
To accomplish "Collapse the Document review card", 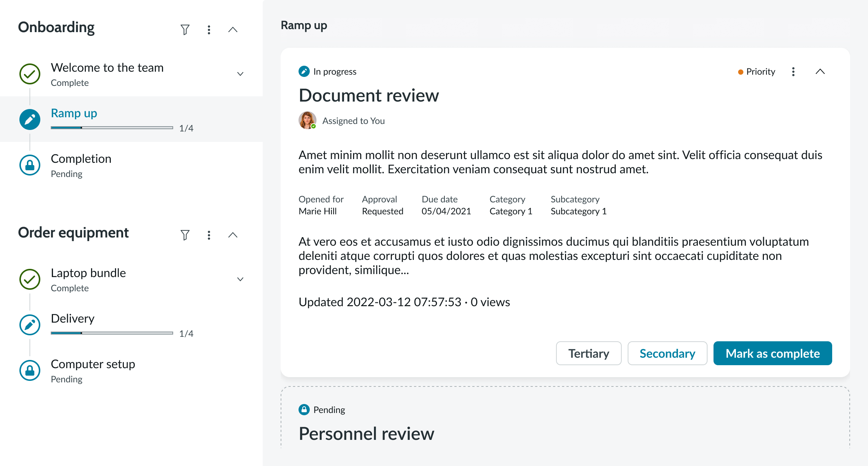I will [x=820, y=72].
